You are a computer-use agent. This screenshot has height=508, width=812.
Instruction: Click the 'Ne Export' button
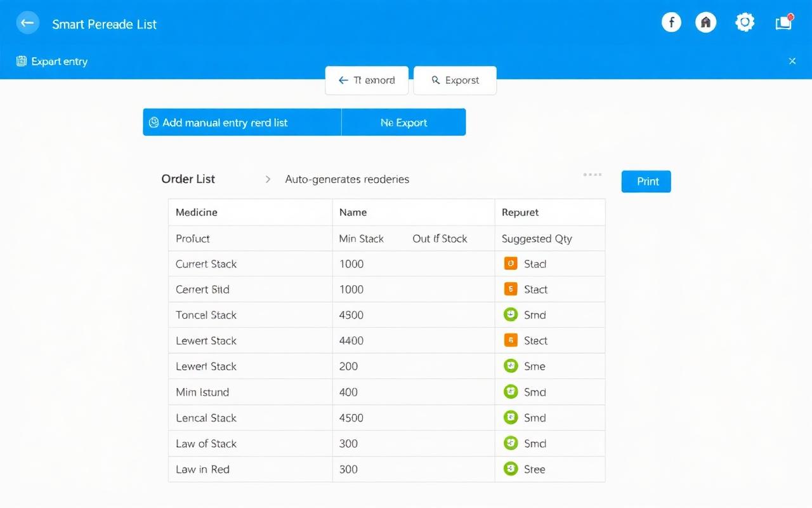403,122
